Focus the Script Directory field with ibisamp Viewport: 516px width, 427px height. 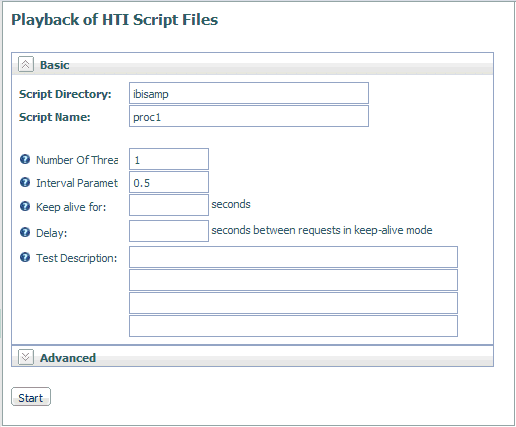click(249, 93)
